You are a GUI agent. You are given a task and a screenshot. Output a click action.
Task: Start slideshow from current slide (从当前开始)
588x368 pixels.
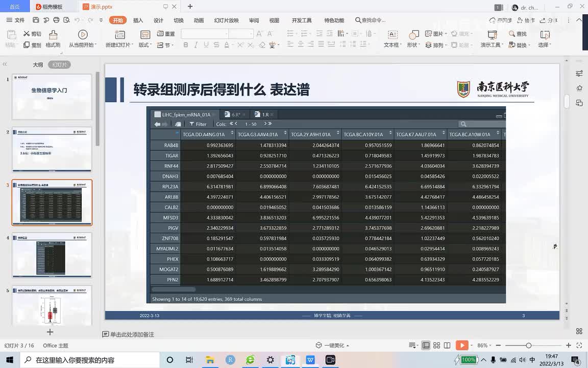pos(83,39)
